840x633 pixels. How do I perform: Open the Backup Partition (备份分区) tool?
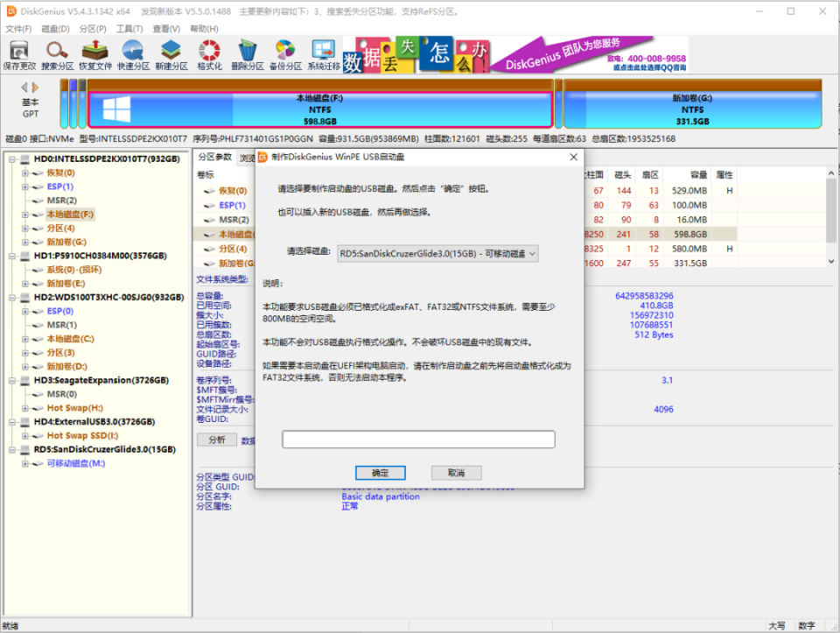click(x=285, y=54)
